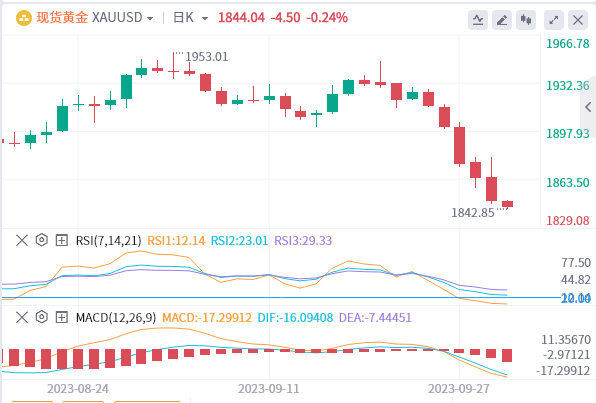Screen dimensions: 596x403
Task: Click the RSI1:12.14 value label
Action: point(176,241)
